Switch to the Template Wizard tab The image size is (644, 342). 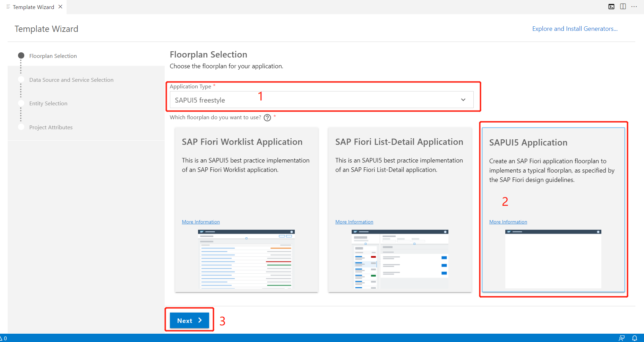34,7
